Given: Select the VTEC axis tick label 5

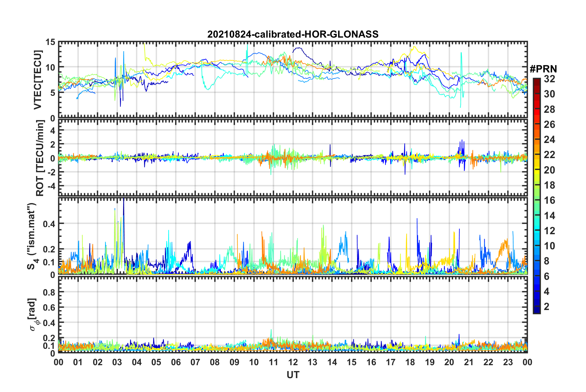Looking at the screenshot, I should pyautogui.click(x=53, y=93).
